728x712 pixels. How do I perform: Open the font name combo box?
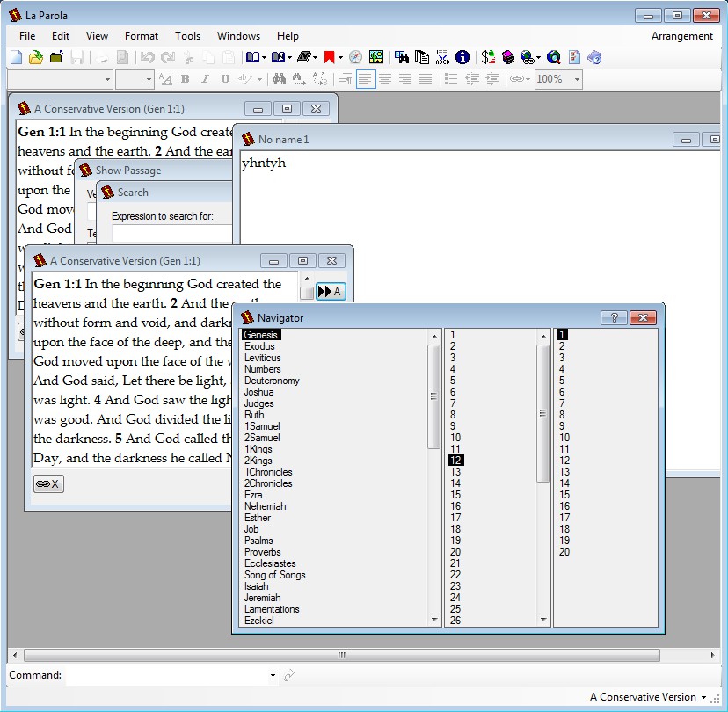(x=60, y=79)
